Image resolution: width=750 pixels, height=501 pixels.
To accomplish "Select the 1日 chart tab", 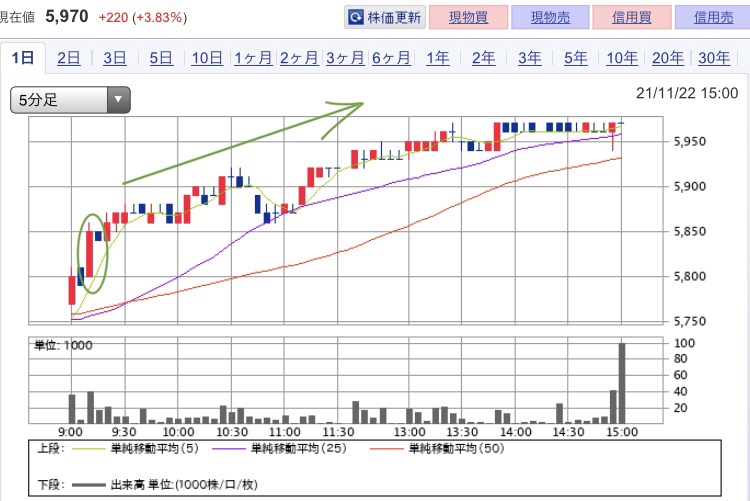I will tap(22, 58).
